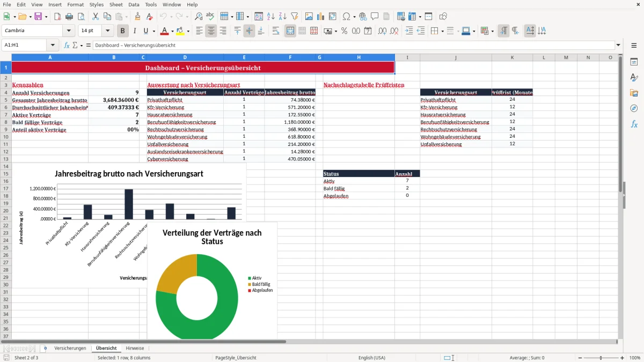Image resolution: width=644 pixels, height=362 pixels.
Task: Expand the formula bar
Action: [x=619, y=45]
